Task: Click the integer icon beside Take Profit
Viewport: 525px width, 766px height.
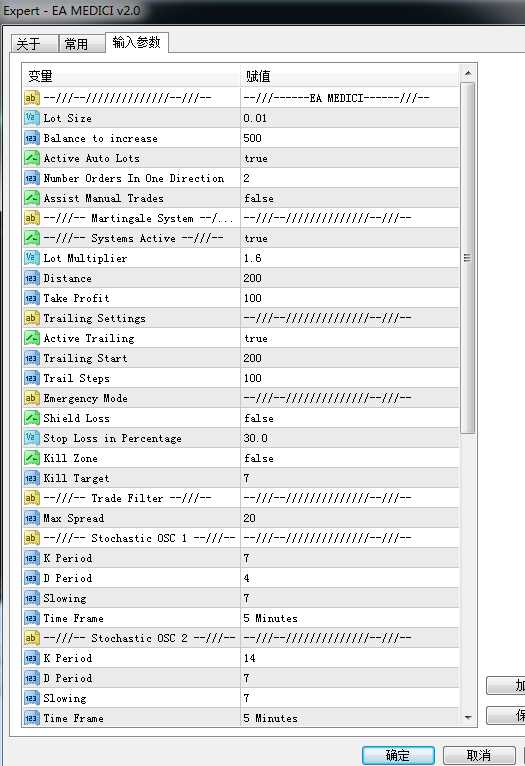Action: coord(31,298)
